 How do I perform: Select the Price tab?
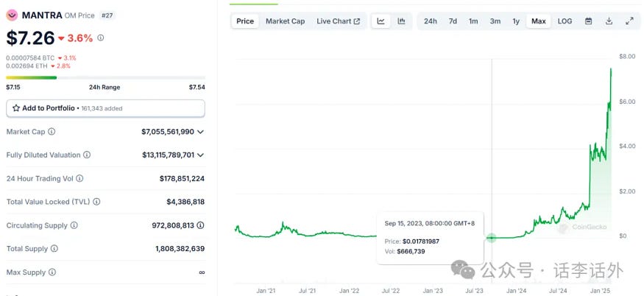tap(245, 21)
